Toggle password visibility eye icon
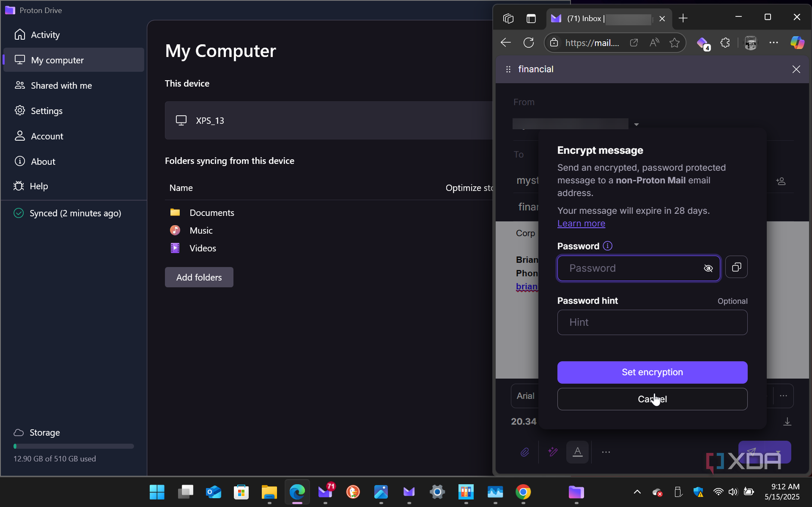The image size is (812, 507). 708,268
